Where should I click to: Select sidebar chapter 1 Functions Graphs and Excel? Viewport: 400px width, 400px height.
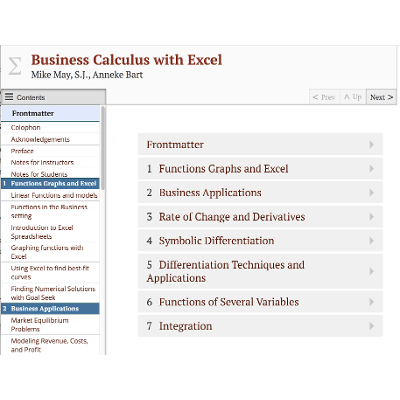pos(50,184)
